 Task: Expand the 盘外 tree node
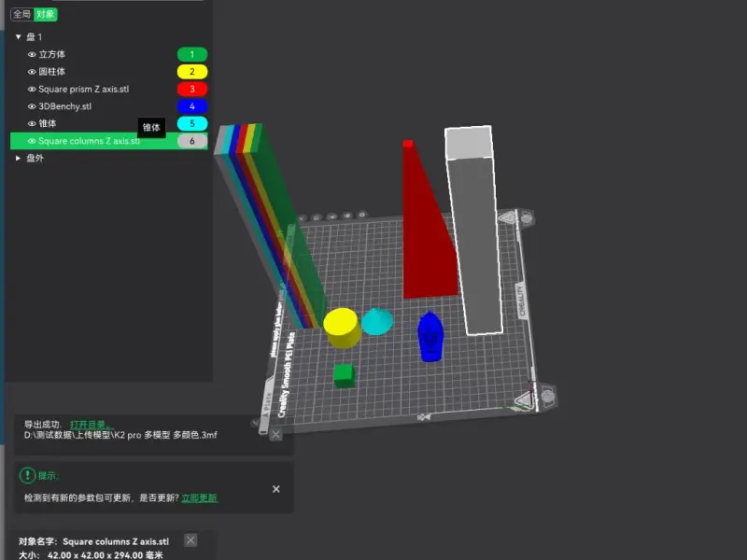point(18,158)
